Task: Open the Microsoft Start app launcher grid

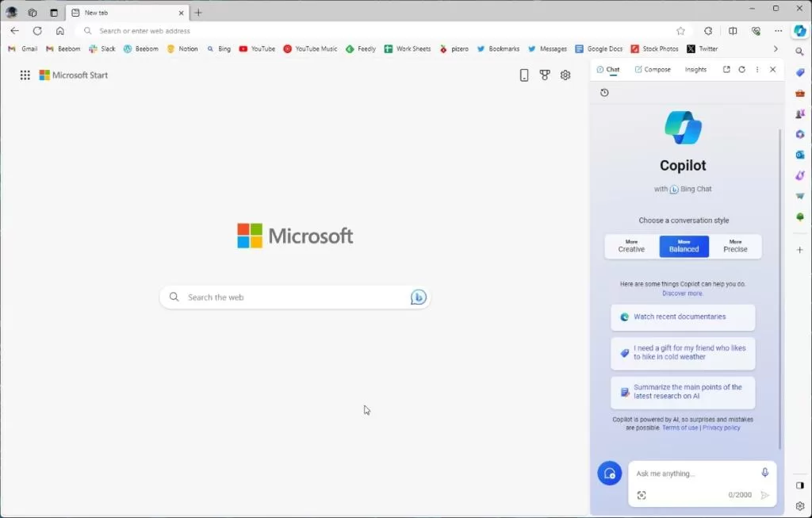Action: pyautogui.click(x=25, y=75)
